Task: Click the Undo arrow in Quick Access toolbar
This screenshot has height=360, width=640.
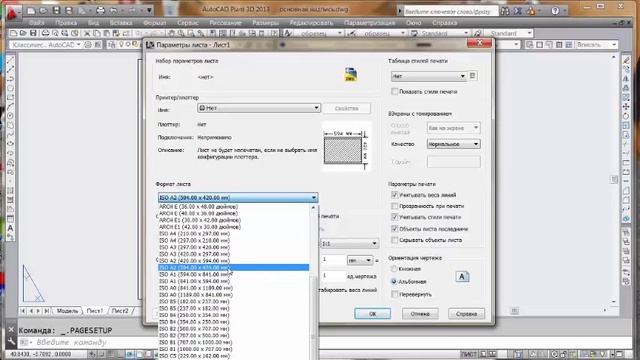Action: point(114,11)
